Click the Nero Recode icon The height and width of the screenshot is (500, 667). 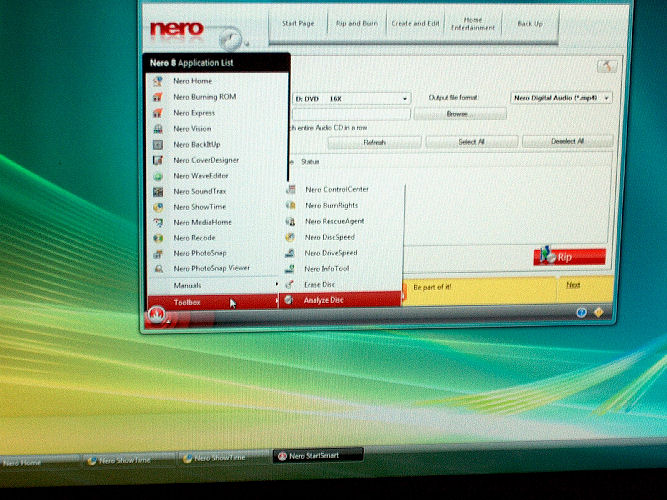click(x=158, y=238)
